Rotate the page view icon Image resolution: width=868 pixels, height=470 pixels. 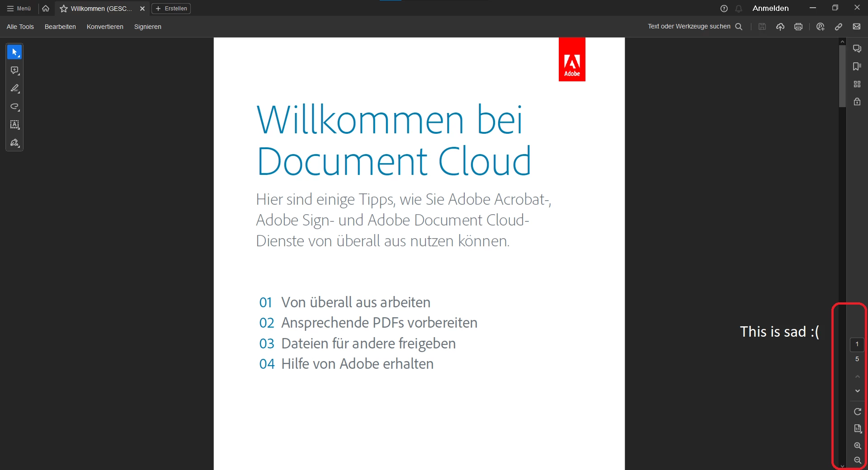858,412
